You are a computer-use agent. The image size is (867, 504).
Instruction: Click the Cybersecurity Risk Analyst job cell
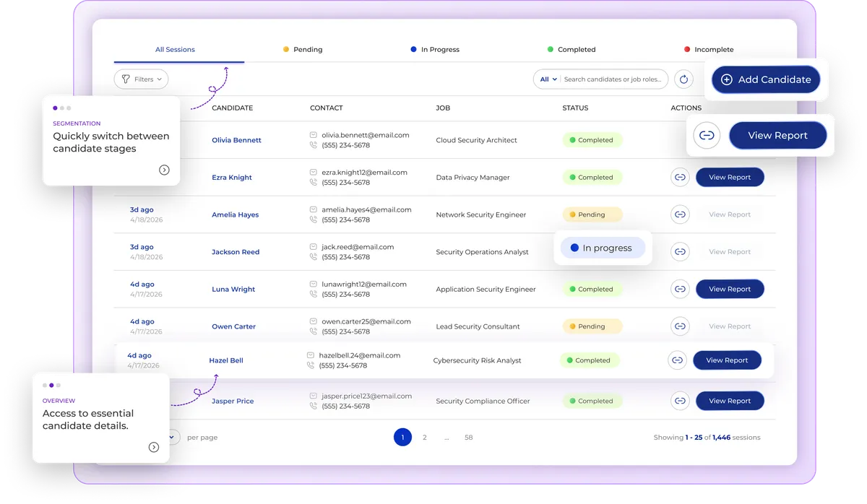click(x=477, y=360)
